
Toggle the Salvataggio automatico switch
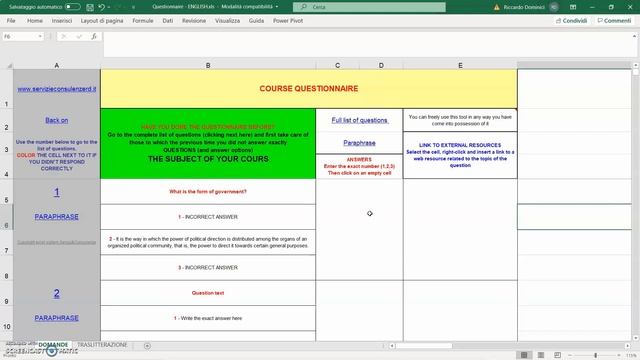tap(73, 7)
